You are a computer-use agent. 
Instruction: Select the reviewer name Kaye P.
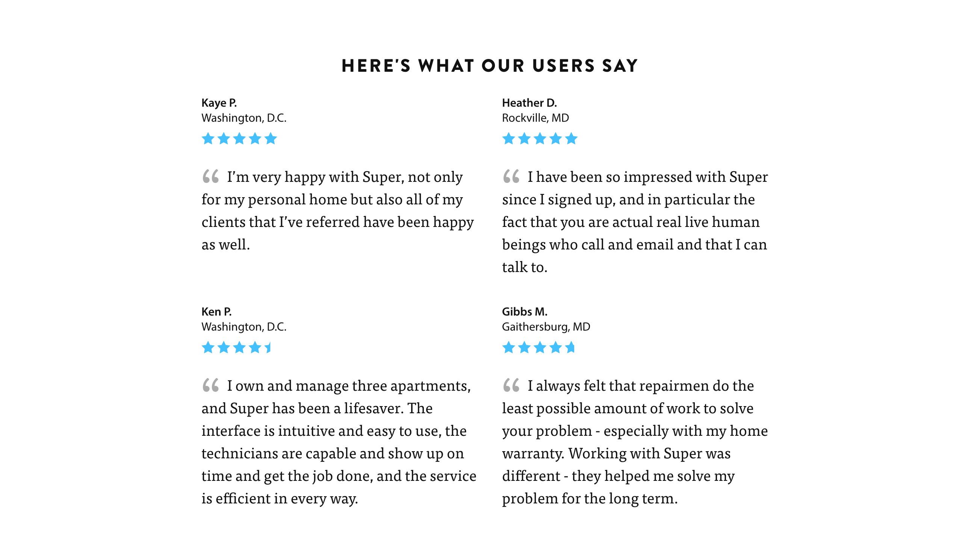tap(219, 103)
